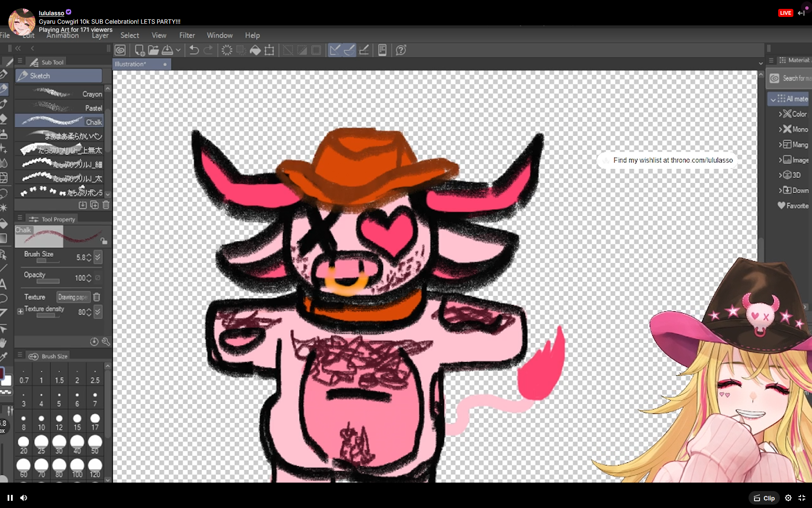The image size is (812, 508).
Task: Select brush size preset 15
Action: pos(77,422)
